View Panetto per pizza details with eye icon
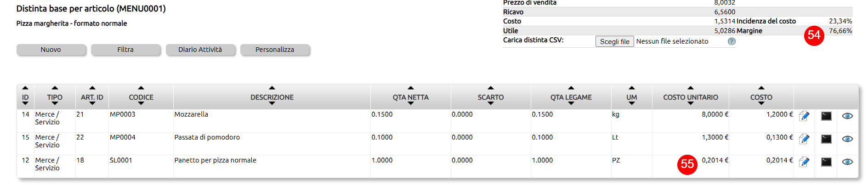Viewport: 868px width, 185px height. (x=847, y=162)
